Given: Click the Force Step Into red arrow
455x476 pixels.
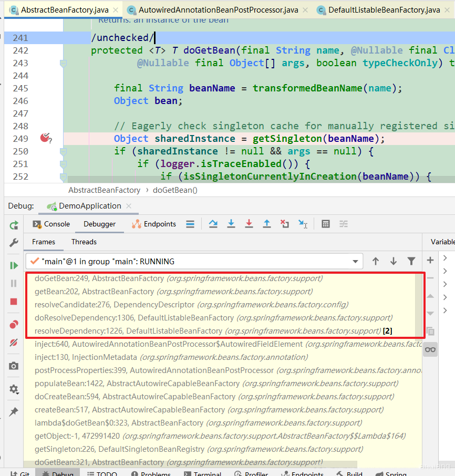Looking at the screenshot, I should 249,224.
